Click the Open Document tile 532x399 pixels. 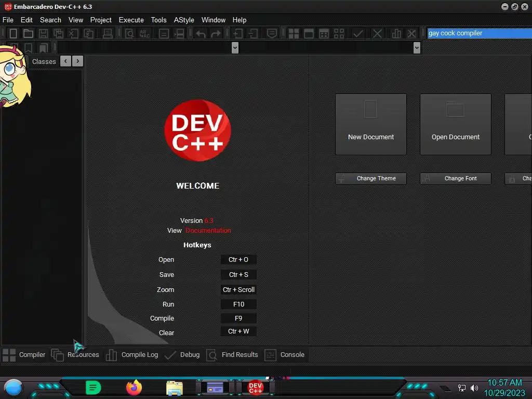(x=456, y=125)
